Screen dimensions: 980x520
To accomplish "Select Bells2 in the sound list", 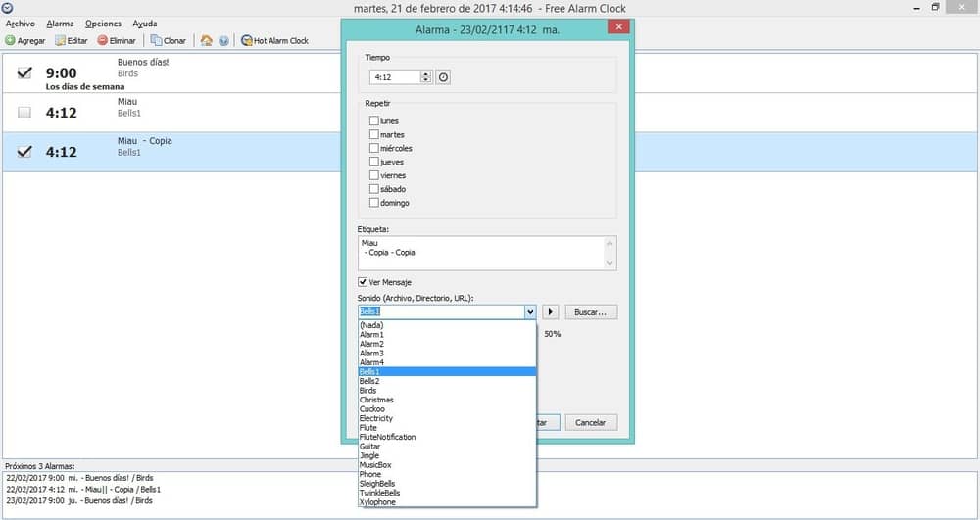I will pos(447,381).
